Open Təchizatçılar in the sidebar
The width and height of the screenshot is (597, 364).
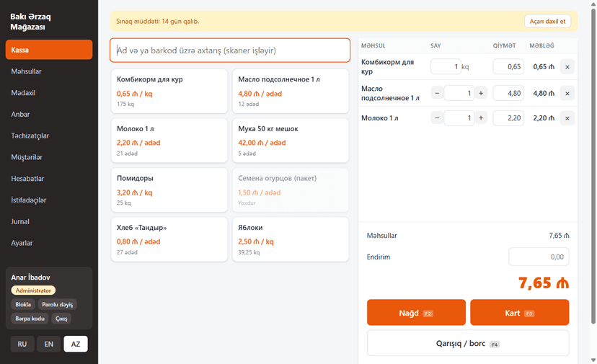[x=49, y=136]
